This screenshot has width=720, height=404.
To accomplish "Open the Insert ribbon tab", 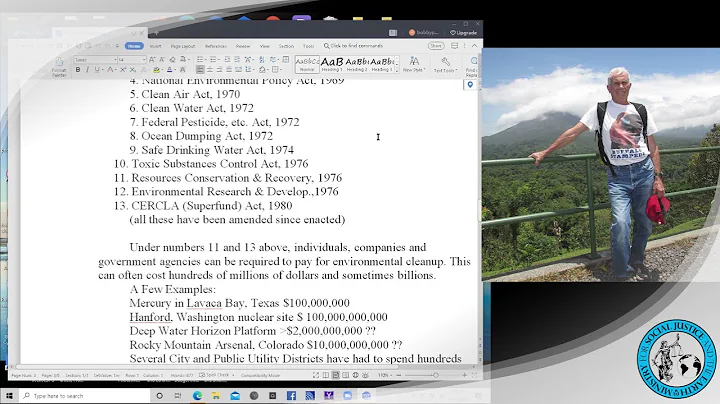I will click(156, 46).
